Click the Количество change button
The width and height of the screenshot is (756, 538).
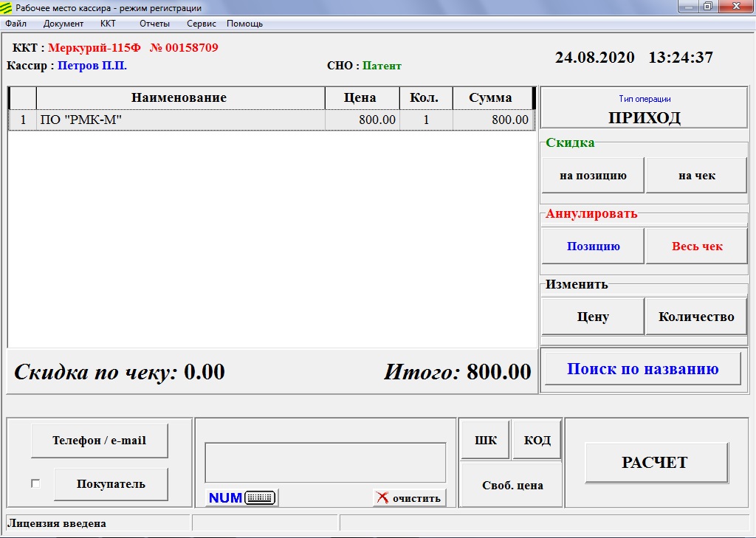[x=696, y=317]
